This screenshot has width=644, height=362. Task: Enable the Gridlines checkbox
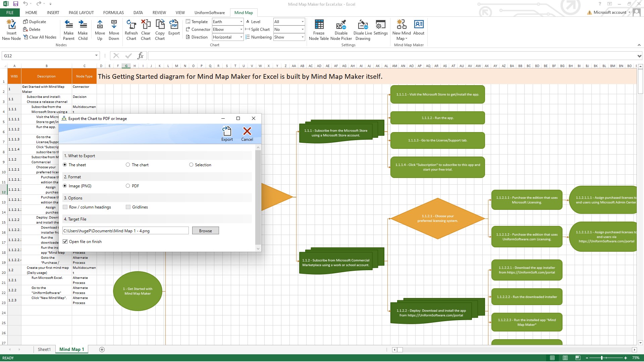click(128, 207)
